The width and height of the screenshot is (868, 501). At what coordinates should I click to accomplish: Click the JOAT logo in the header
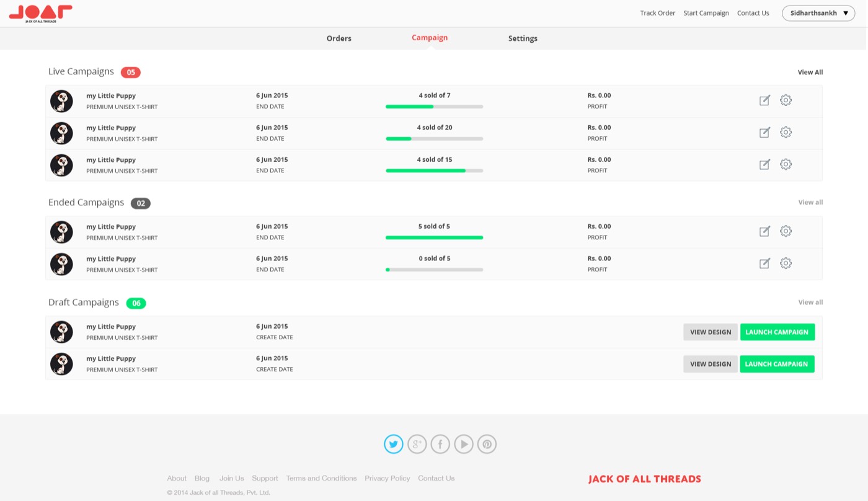tap(41, 14)
